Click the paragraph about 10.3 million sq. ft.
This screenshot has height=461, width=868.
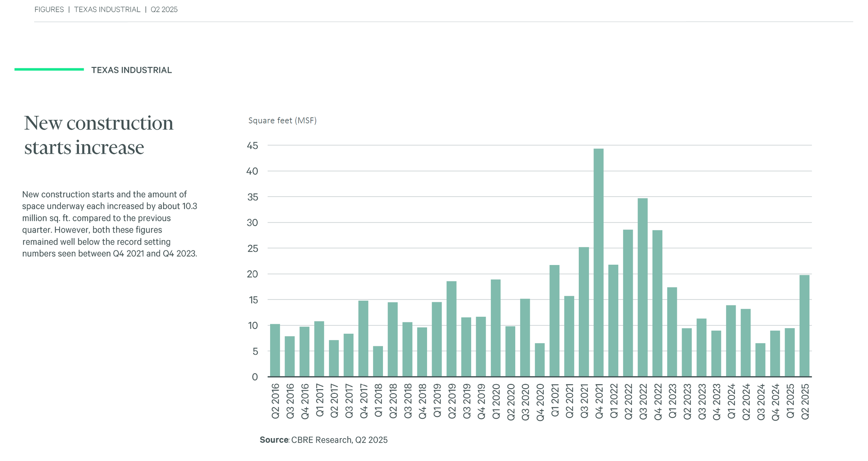pos(109,224)
